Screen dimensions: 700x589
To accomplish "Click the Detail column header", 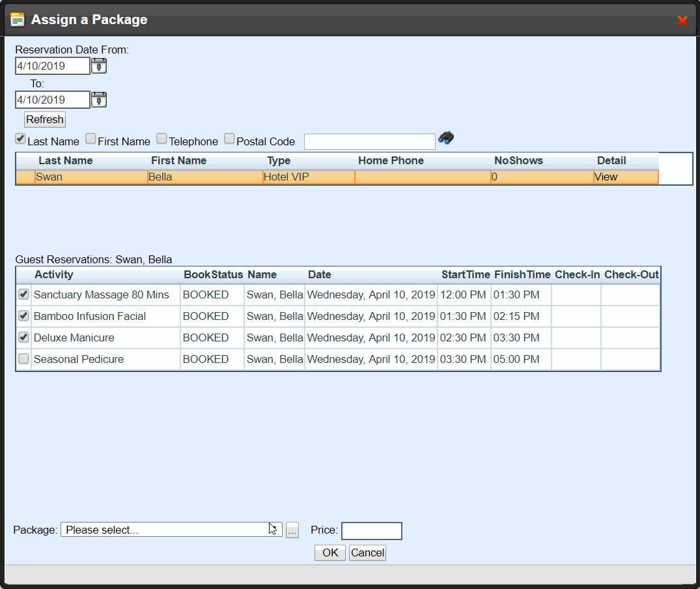I will (x=611, y=161).
